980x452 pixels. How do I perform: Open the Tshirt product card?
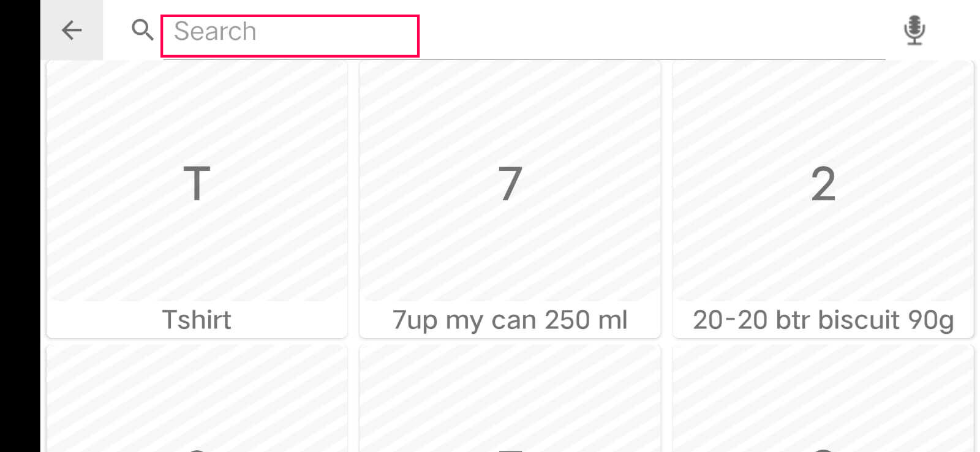click(x=197, y=199)
